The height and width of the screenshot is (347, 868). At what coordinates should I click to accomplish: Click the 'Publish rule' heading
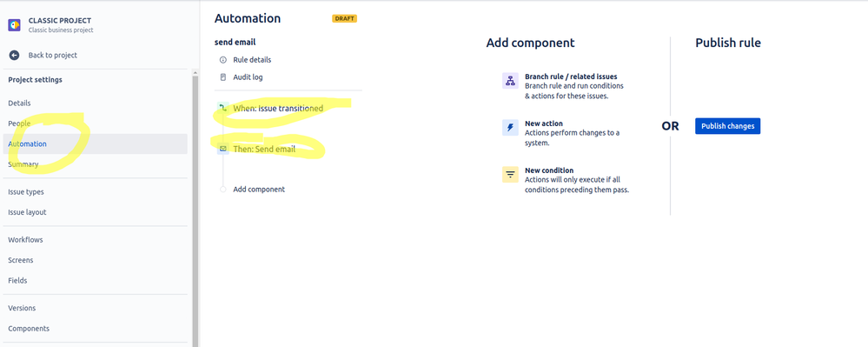(728, 43)
